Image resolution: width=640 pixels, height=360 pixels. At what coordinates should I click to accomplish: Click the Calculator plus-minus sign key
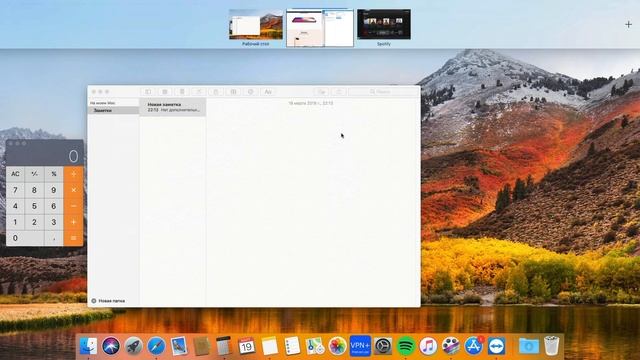(x=34, y=174)
